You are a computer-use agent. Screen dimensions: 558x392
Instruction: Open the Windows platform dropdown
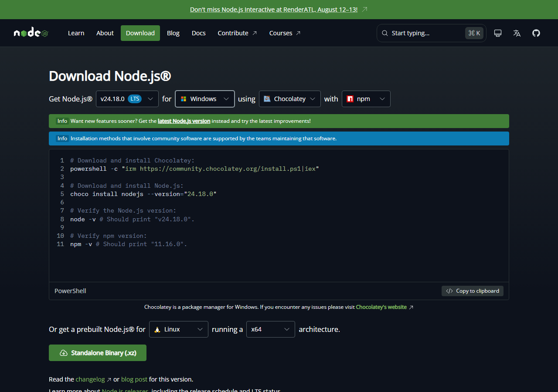[x=205, y=99]
